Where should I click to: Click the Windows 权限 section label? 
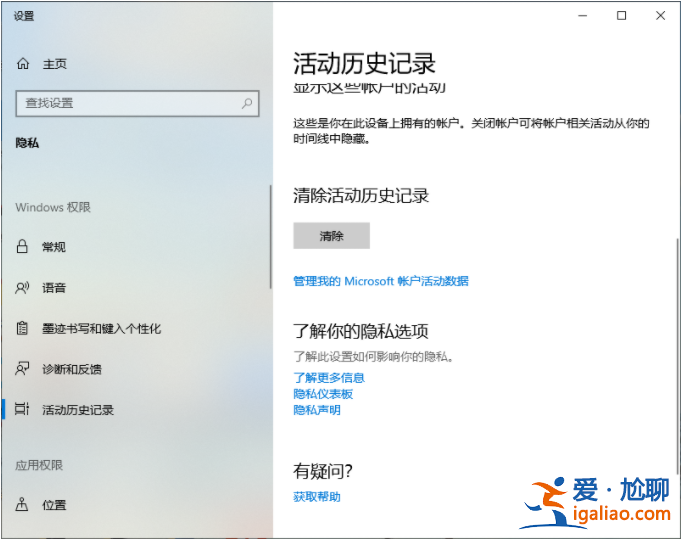tap(53, 207)
